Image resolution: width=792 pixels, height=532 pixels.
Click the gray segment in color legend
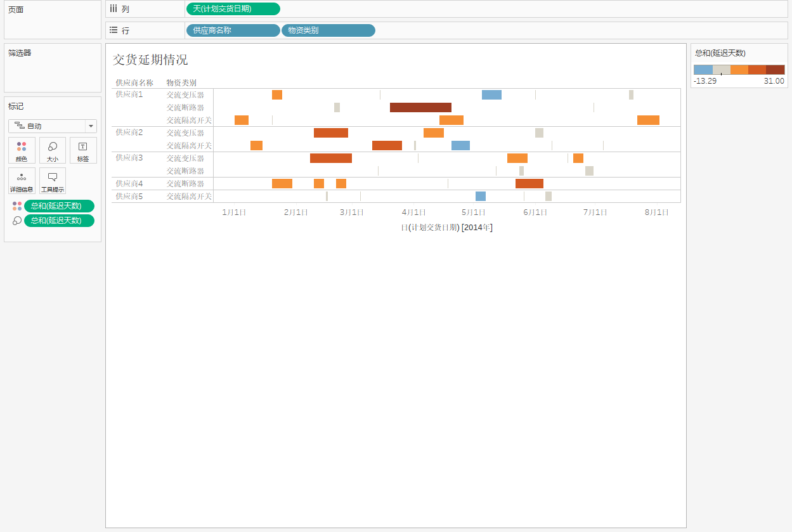pos(722,70)
